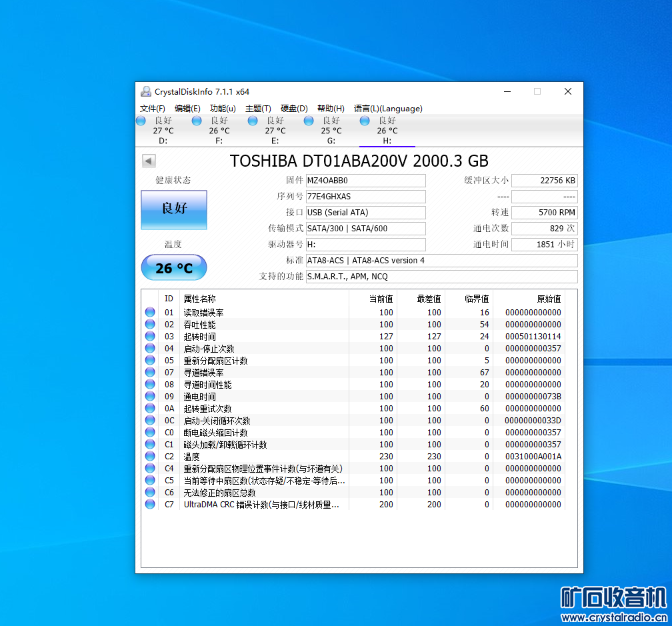Select the E: drive status orb
Viewport: 672px width, 626px height.
[253, 121]
